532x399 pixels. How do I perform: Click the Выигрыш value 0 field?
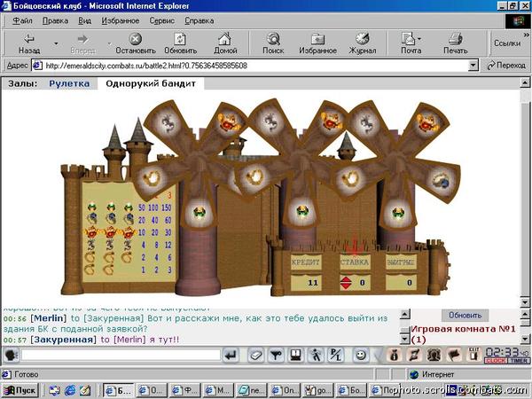(x=401, y=283)
